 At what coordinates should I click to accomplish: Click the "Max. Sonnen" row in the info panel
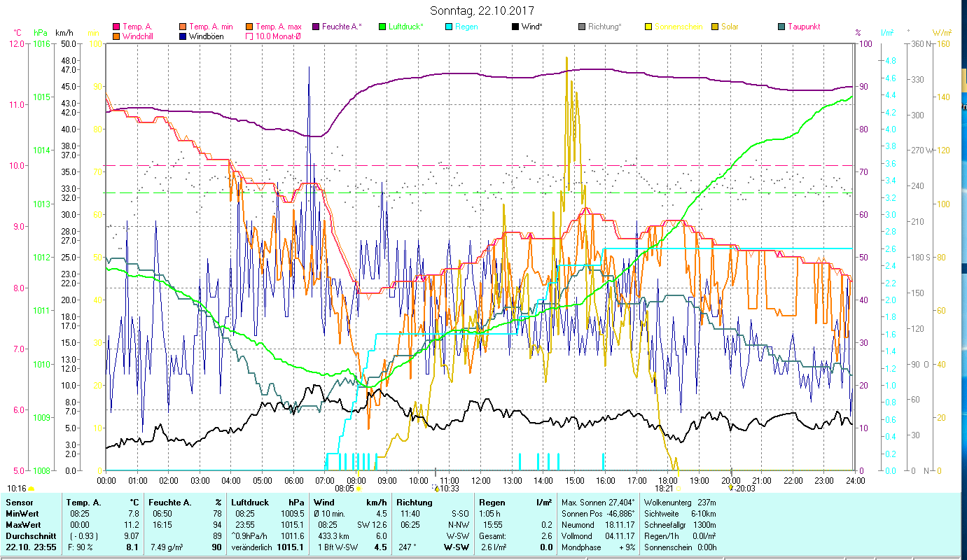click(x=599, y=503)
